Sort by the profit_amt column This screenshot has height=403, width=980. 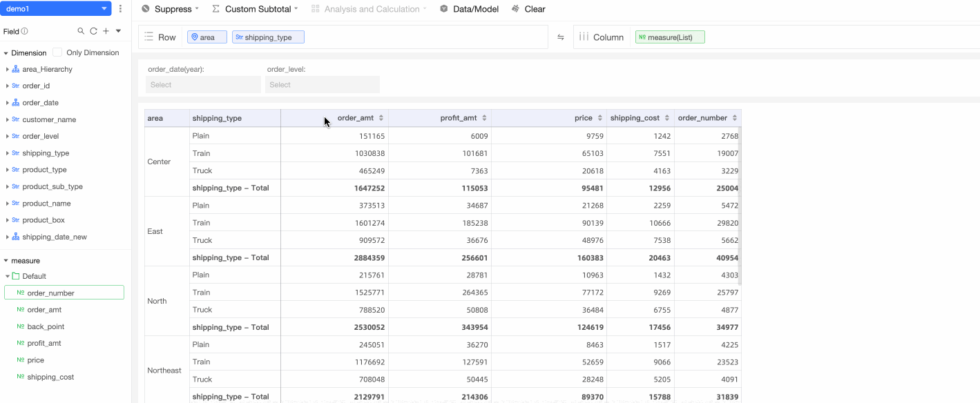(x=484, y=118)
